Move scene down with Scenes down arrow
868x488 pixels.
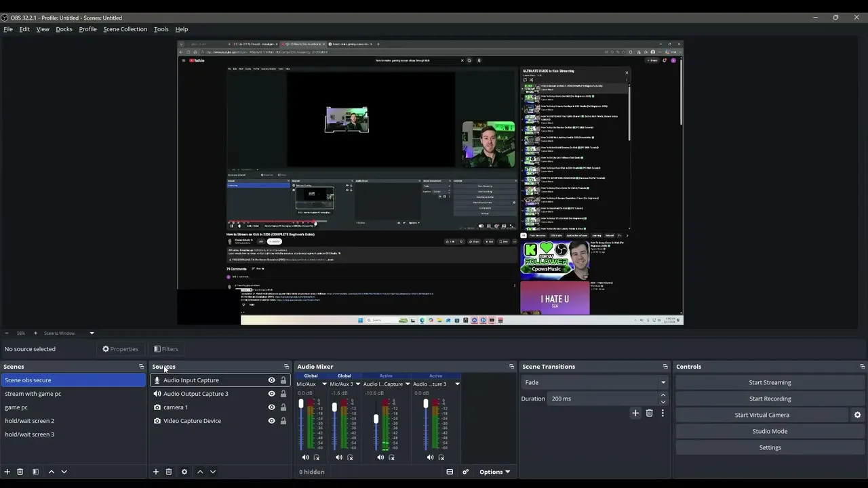64,472
